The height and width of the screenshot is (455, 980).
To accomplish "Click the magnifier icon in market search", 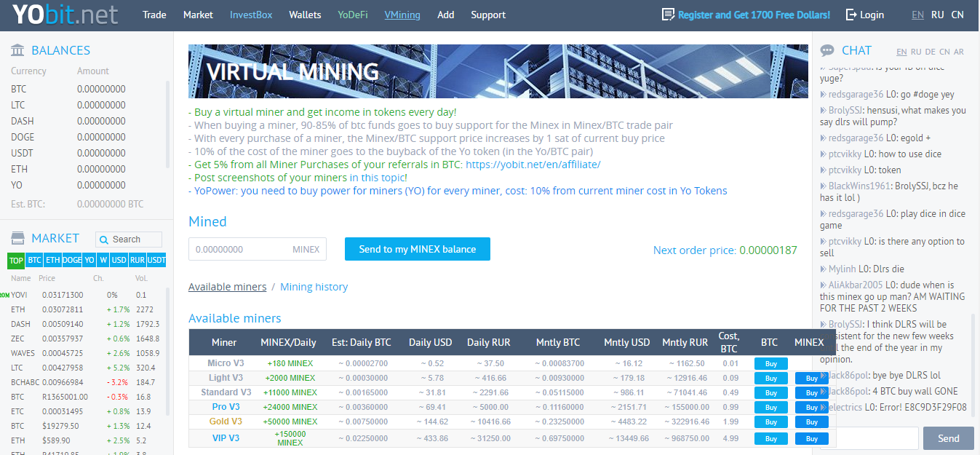I will point(105,240).
